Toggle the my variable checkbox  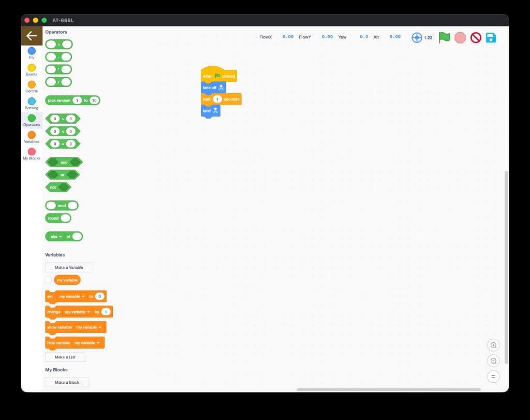pyautogui.click(x=48, y=280)
